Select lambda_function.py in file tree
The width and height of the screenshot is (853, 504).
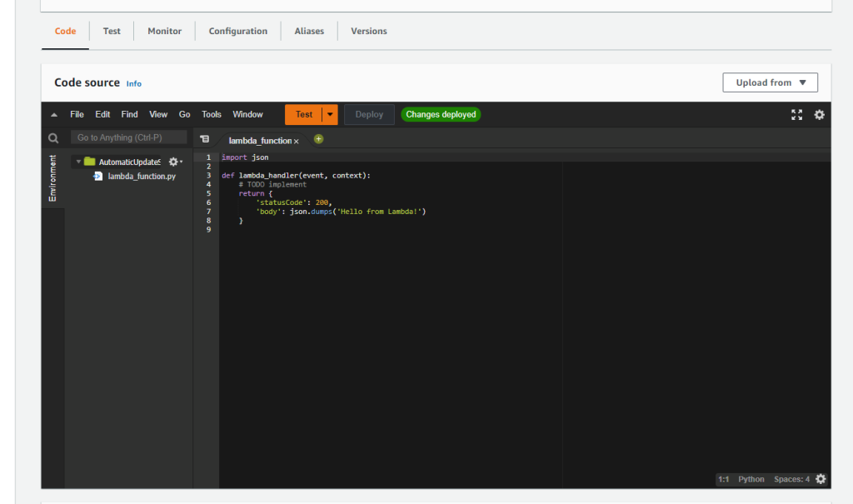141,177
